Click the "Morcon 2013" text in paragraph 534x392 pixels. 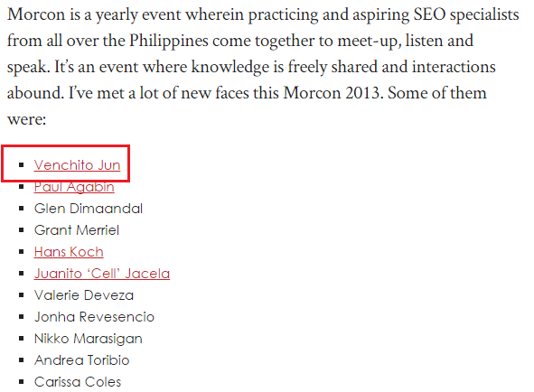click(333, 93)
